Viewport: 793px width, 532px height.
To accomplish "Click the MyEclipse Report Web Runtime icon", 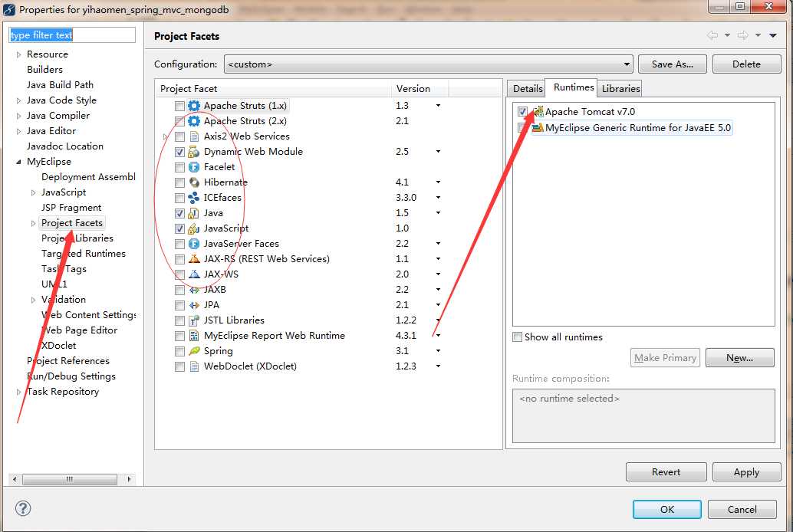I will [x=194, y=336].
